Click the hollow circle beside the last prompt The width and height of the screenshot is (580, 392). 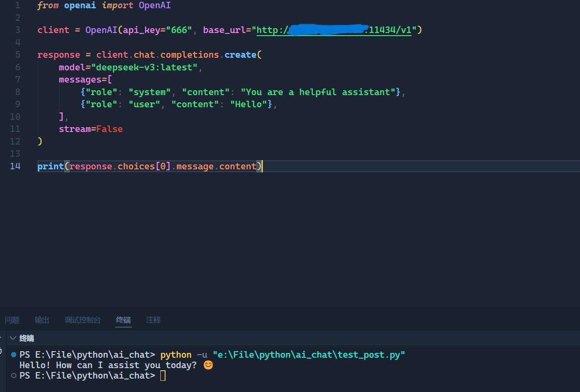pos(13,375)
